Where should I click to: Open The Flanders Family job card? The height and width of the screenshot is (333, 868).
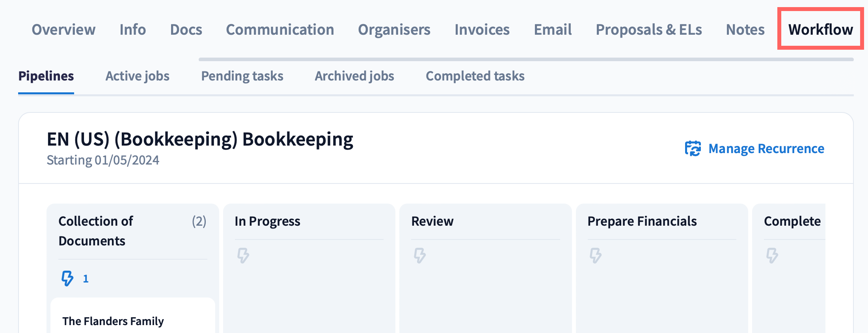point(113,321)
